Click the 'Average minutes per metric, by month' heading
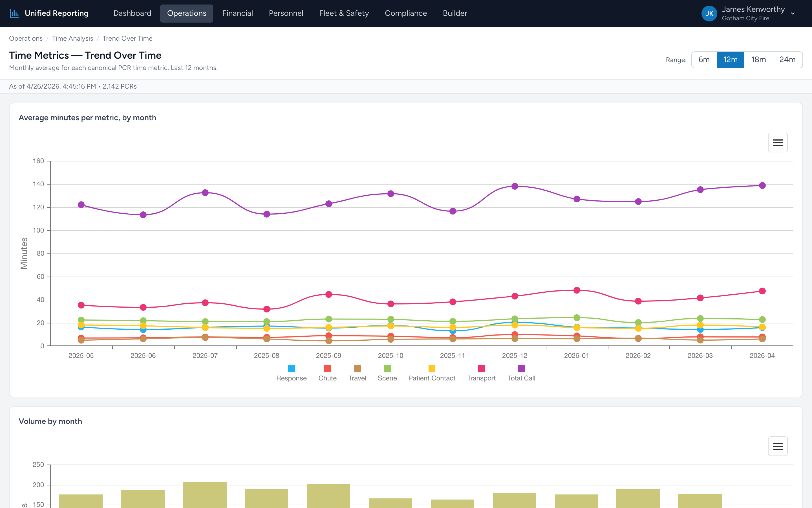Screen dimensions: 812x508 pyautogui.click(x=88, y=118)
